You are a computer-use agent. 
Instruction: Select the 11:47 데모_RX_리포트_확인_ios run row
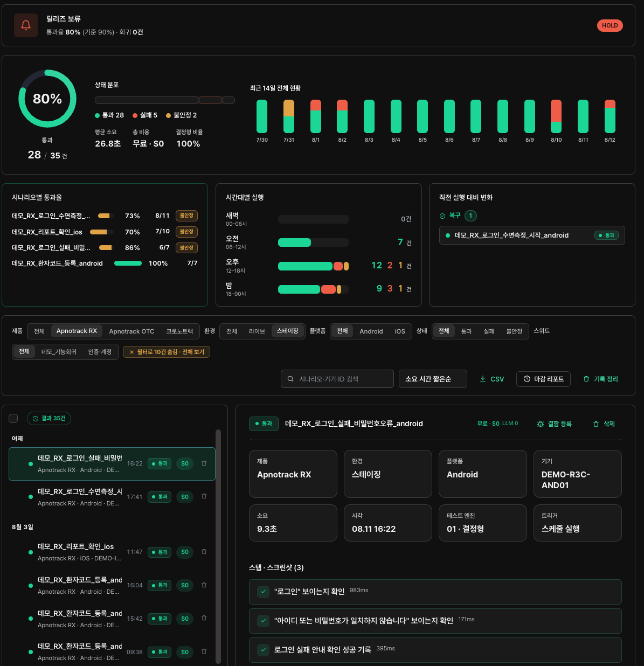(112, 552)
